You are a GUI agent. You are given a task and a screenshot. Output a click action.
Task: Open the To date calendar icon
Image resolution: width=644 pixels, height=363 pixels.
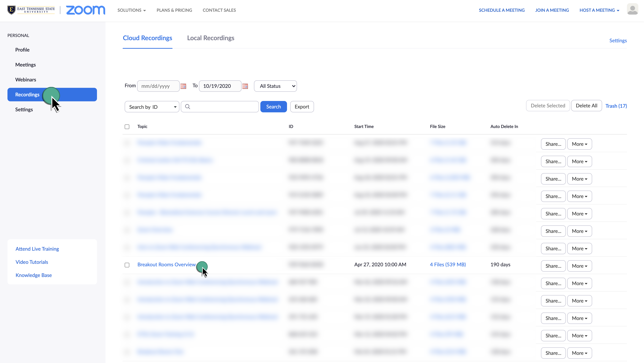245,86
